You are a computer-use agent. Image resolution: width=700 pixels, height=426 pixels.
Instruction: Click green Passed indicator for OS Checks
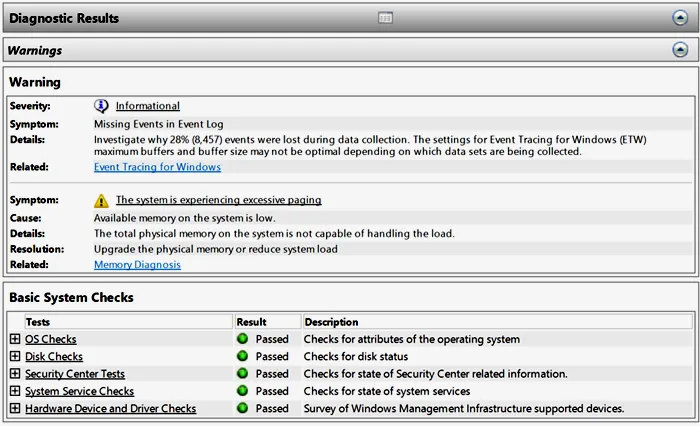point(242,340)
